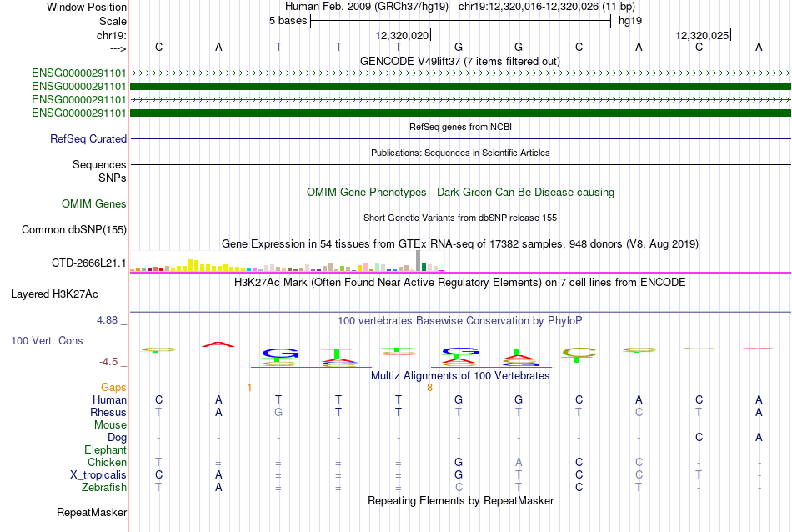Click the orange gap marker "8"

[429, 388]
